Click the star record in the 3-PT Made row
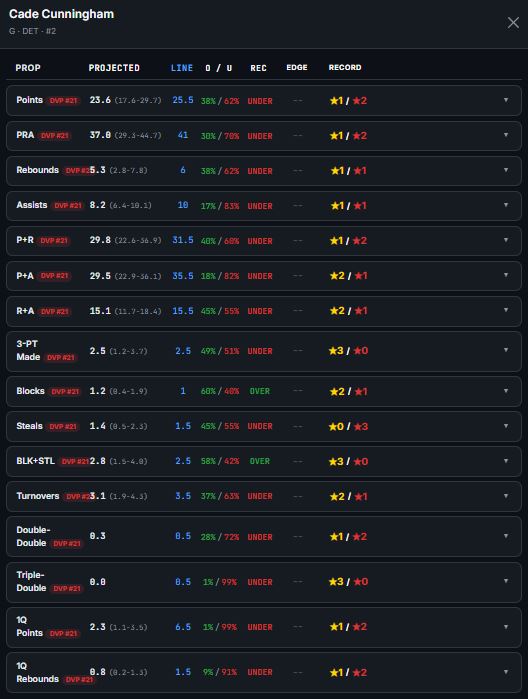 coord(348,350)
